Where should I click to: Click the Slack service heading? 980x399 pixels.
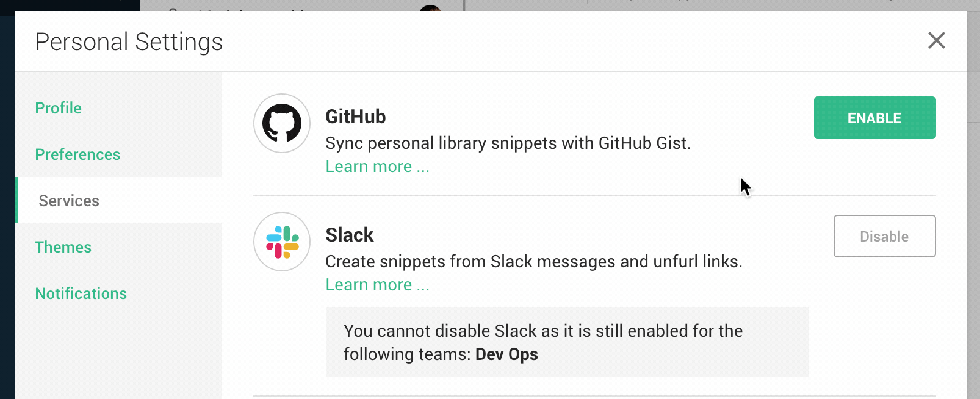(x=350, y=235)
